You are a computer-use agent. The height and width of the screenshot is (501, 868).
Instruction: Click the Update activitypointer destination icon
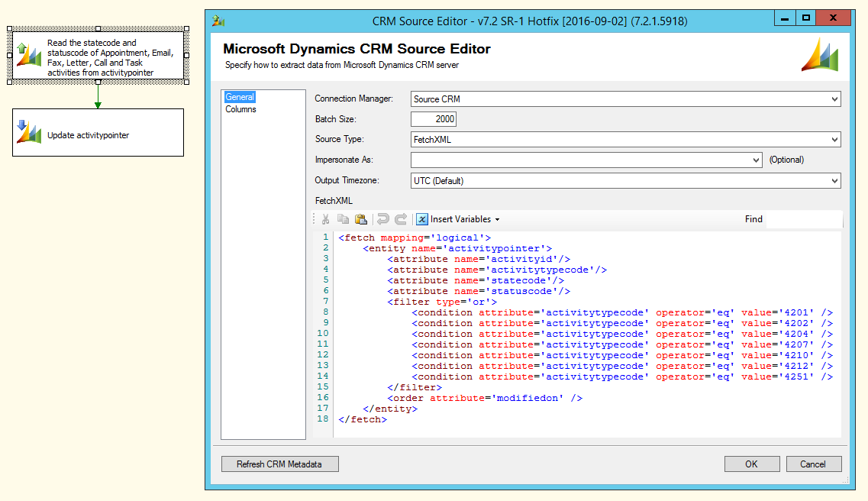[29, 132]
